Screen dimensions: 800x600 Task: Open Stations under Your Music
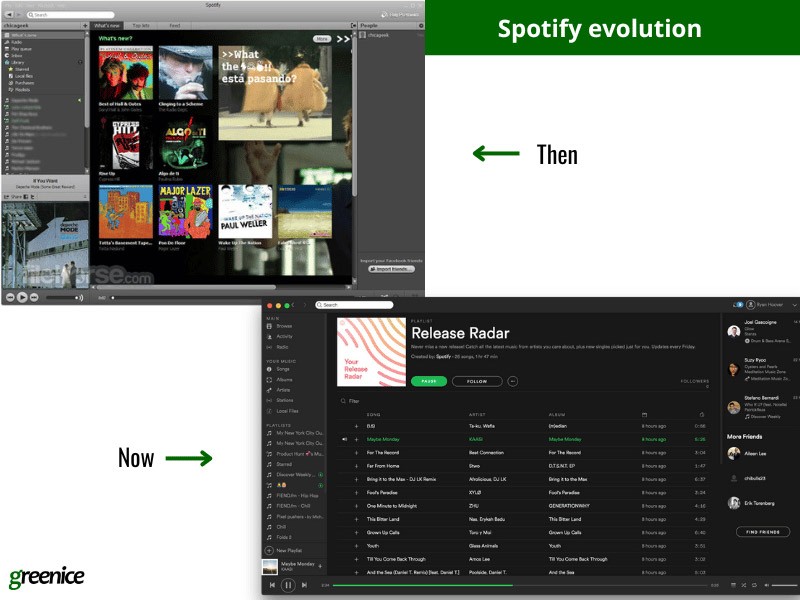[x=285, y=401]
